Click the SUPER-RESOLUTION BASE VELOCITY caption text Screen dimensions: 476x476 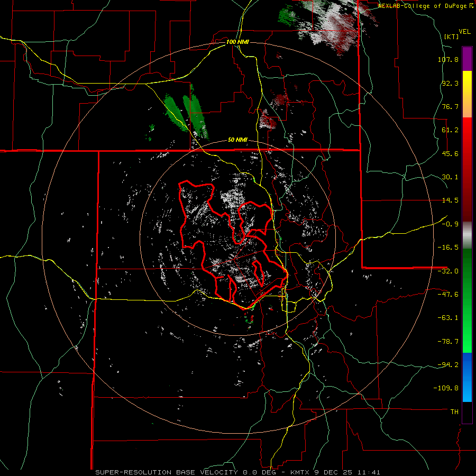click(x=167, y=472)
